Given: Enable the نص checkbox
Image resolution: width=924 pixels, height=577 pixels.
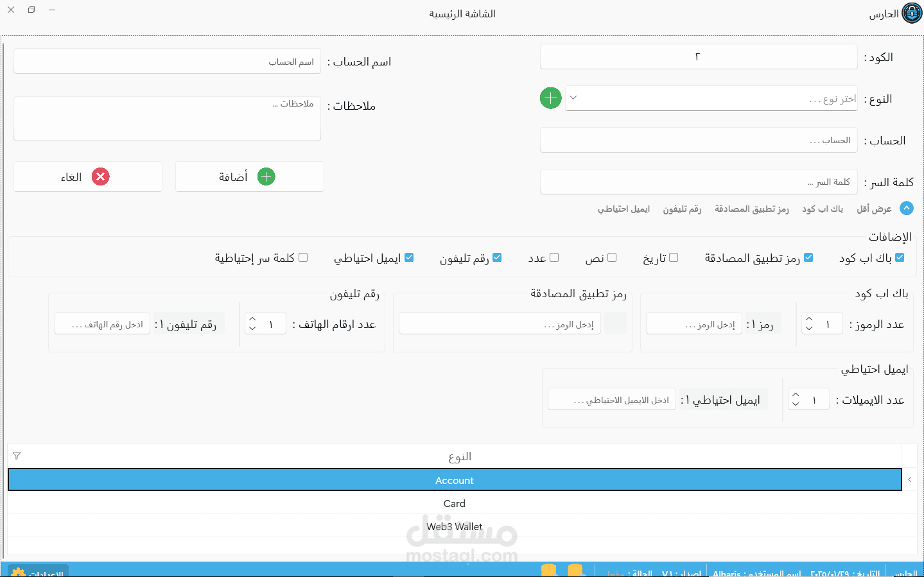Looking at the screenshot, I should pyautogui.click(x=612, y=257).
